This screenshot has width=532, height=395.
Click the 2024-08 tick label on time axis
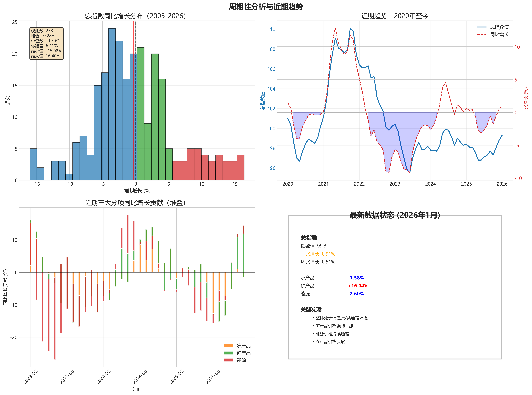pos(140,377)
